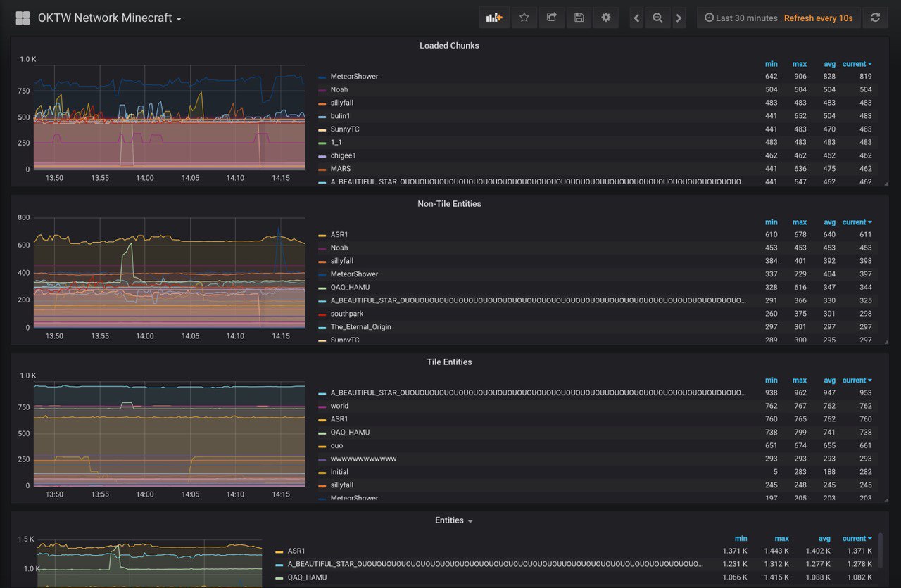The height and width of the screenshot is (588, 901).
Task: Toggle world series in Tile Entities legend
Action: [339, 407]
